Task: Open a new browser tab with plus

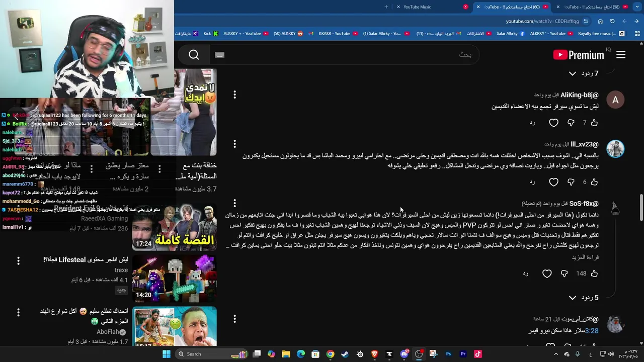Action: tap(386, 7)
